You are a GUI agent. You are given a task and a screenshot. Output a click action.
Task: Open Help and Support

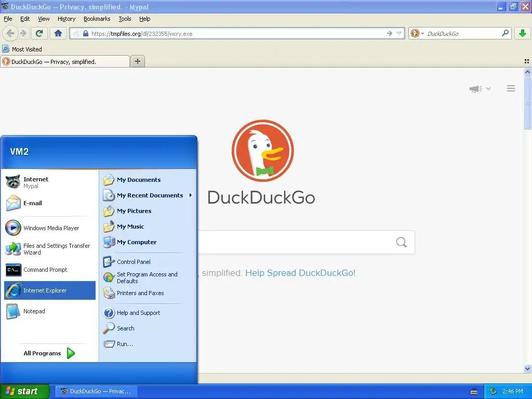coord(148,313)
